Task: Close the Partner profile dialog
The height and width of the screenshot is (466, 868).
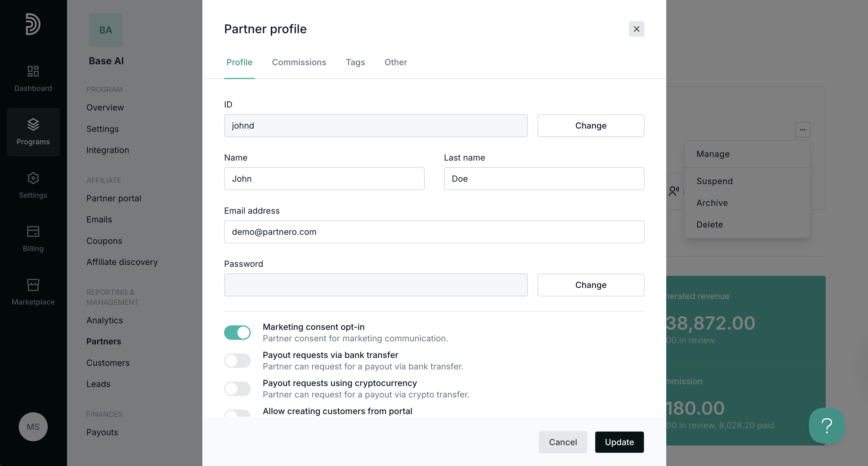Action: 636,29
